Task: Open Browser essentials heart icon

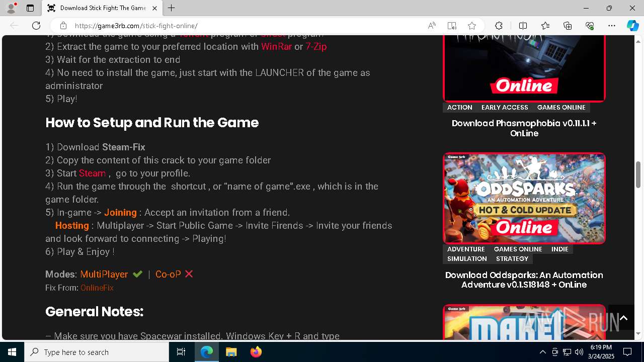Action: [590, 26]
